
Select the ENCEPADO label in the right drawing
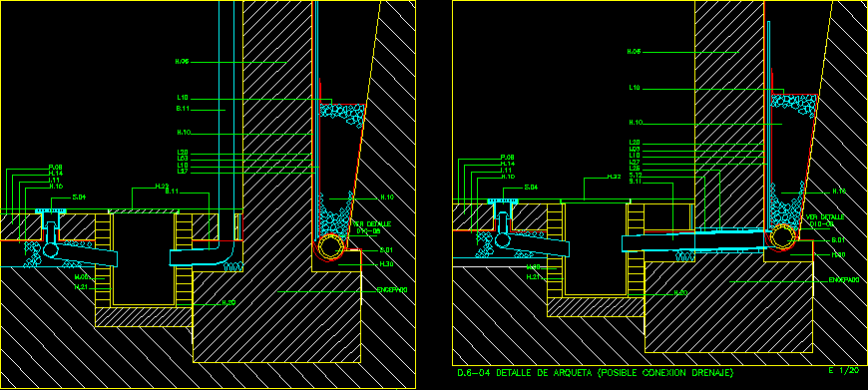tap(844, 280)
